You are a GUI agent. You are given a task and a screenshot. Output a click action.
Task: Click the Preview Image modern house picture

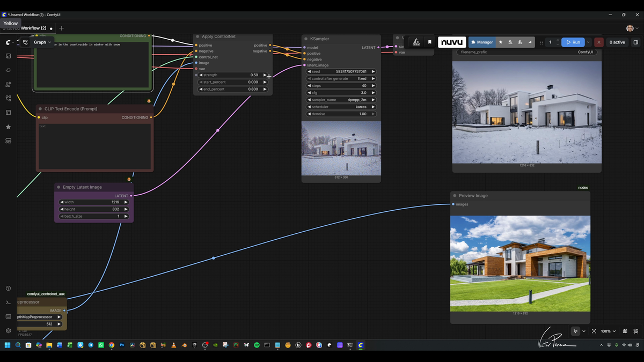pos(520,263)
